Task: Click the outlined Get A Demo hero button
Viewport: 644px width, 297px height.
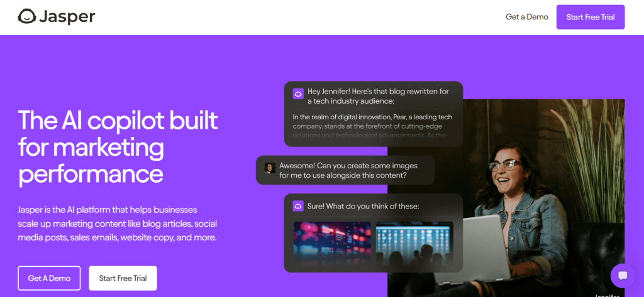Action: click(49, 278)
